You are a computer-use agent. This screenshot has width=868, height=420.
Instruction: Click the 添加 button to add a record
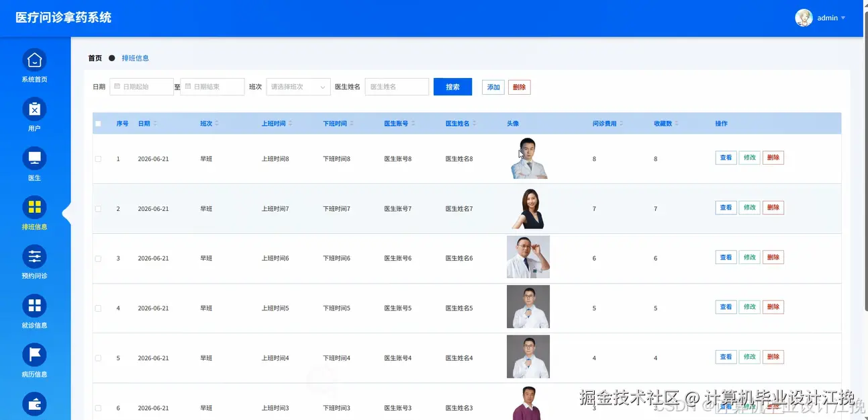click(x=493, y=87)
